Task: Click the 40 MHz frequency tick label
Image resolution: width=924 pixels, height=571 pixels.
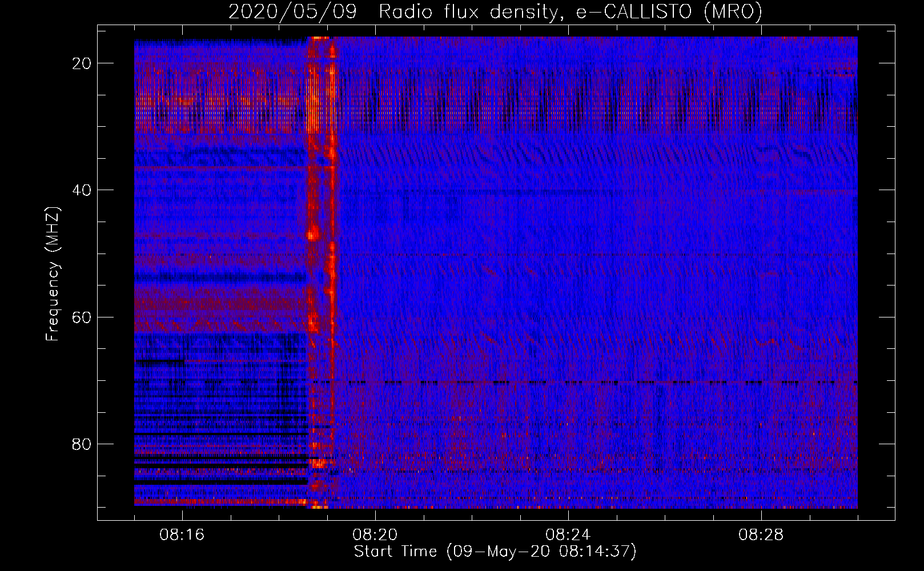Action: [82, 190]
